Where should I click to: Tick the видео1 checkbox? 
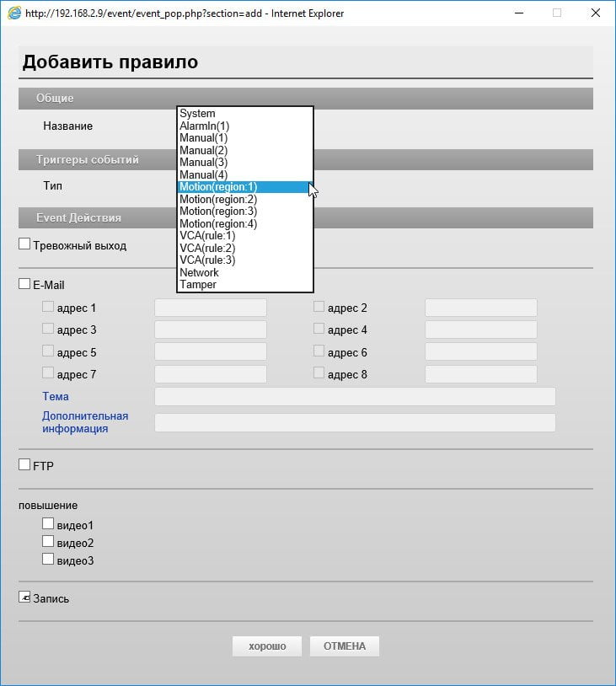(x=48, y=523)
